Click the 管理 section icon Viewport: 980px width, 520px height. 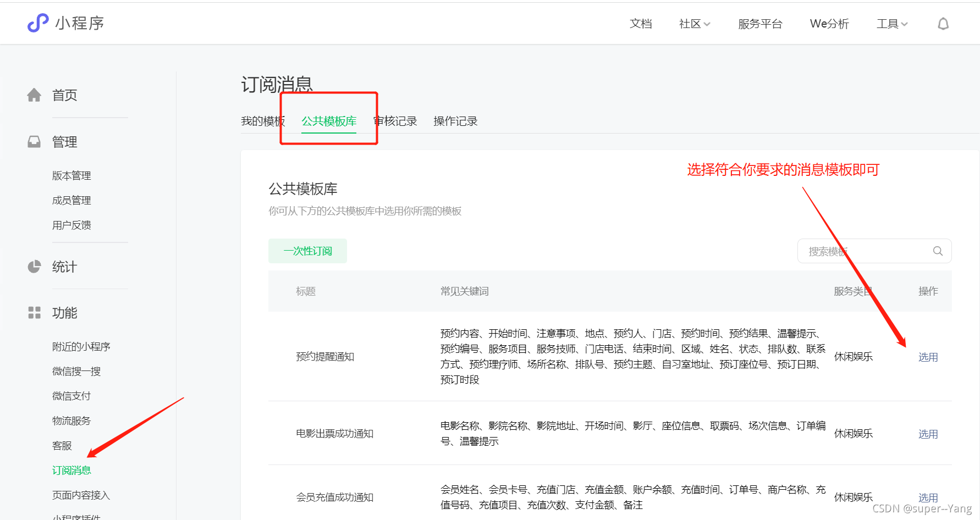point(34,141)
